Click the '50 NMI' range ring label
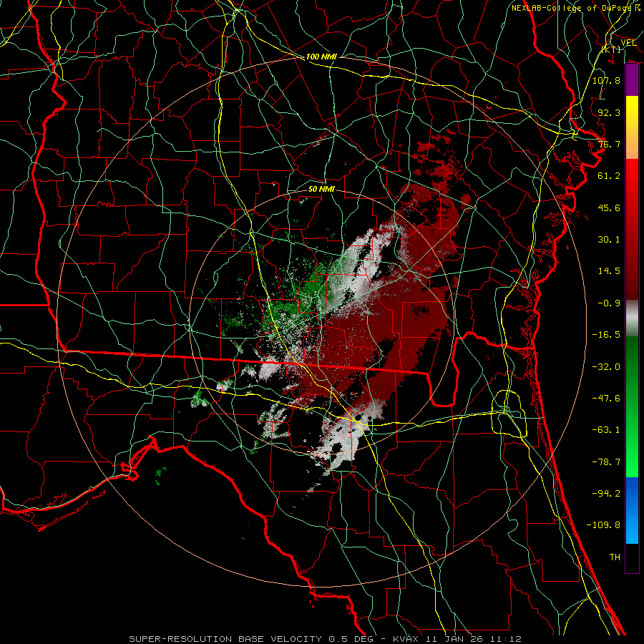The image size is (644, 644). pyautogui.click(x=321, y=189)
